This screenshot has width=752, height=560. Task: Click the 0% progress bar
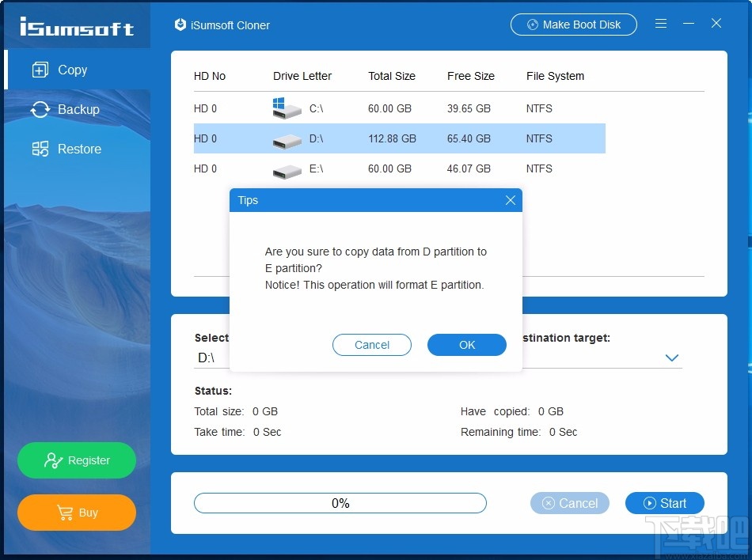pyautogui.click(x=340, y=503)
